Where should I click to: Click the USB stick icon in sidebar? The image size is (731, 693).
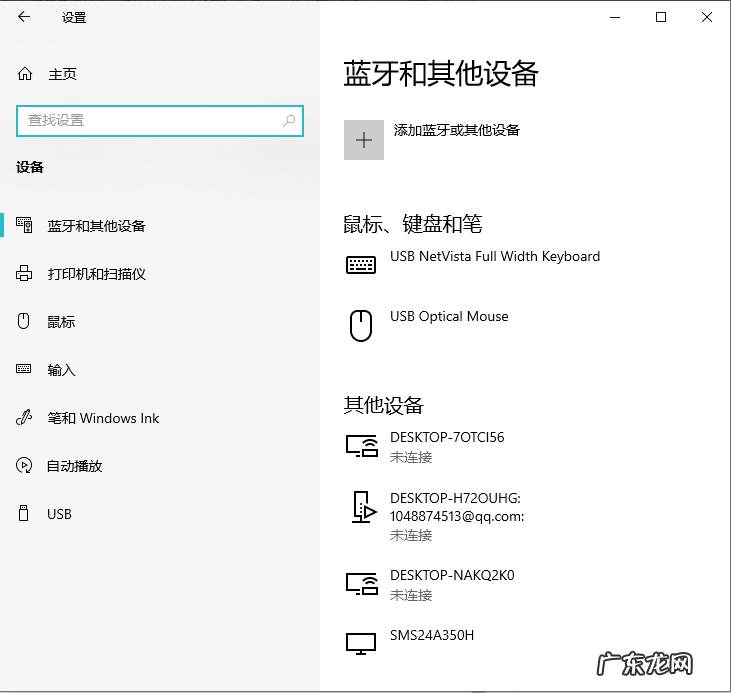[23, 513]
